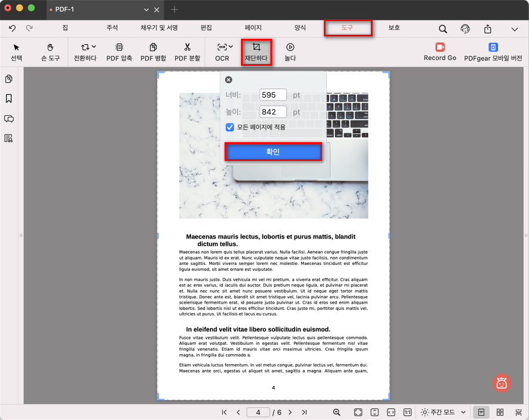529x420 pixels.
Task: Switch to two-page layout view
Action: (500, 412)
